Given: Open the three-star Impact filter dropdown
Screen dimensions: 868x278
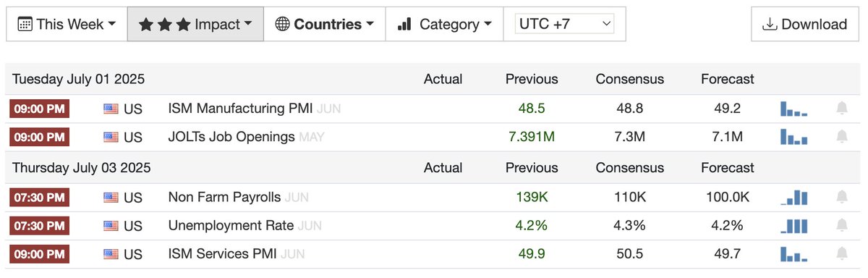Looking at the screenshot, I should pyautogui.click(x=195, y=24).
